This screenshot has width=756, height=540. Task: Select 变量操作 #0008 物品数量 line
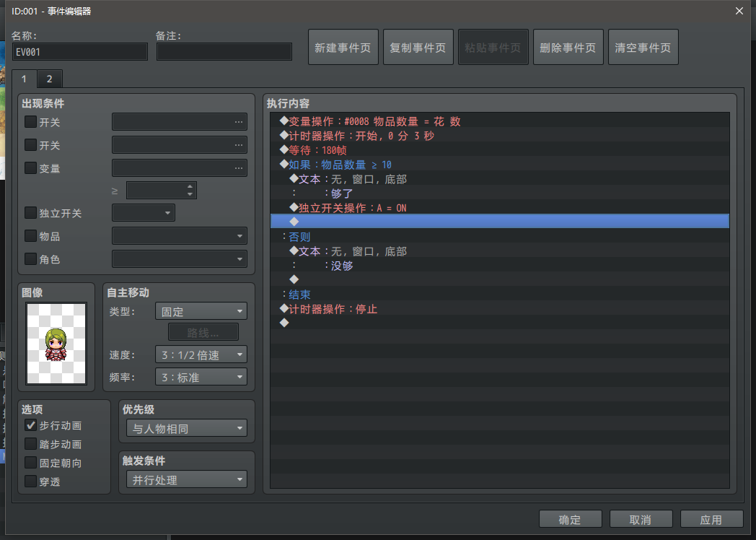[x=500, y=121]
